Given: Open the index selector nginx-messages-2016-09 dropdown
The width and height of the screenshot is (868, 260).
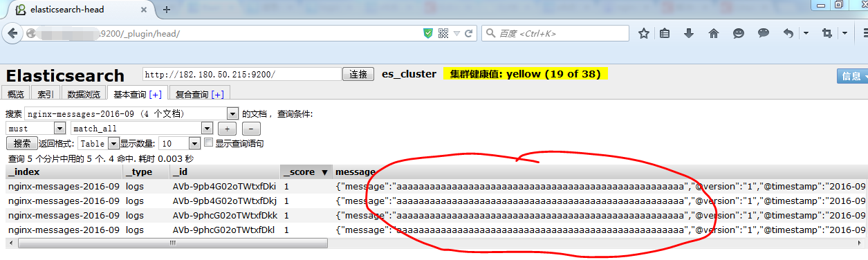Looking at the screenshot, I should [x=131, y=113].
